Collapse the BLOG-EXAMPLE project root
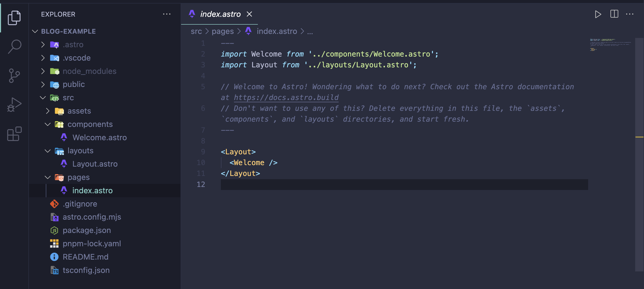Viewport: 644px width, 289px height. [x=35, y=31]
